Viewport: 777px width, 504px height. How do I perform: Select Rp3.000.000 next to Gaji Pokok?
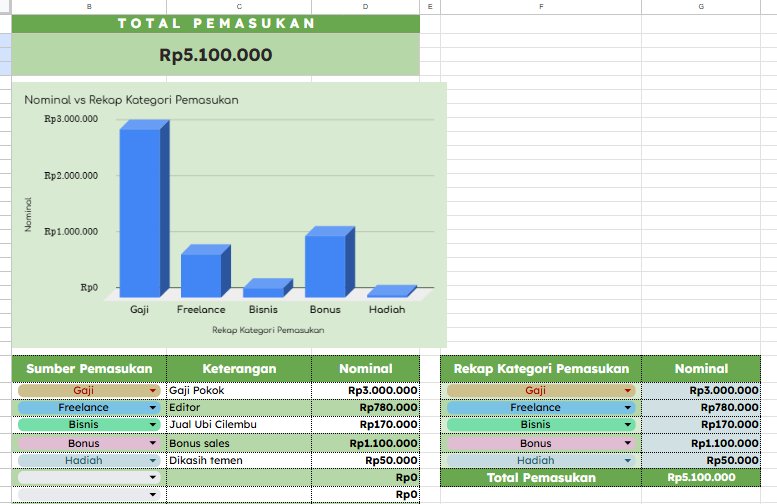tap(366, 391)
